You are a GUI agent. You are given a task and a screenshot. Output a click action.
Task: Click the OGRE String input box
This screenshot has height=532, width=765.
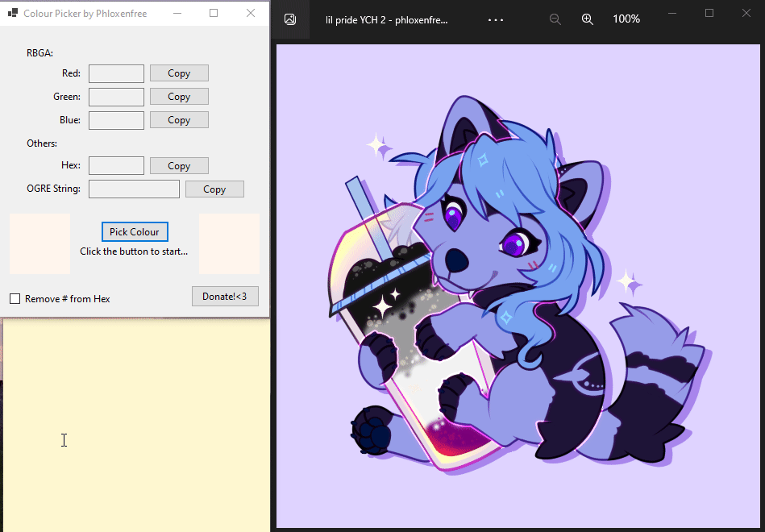click(x=134, y=189)
